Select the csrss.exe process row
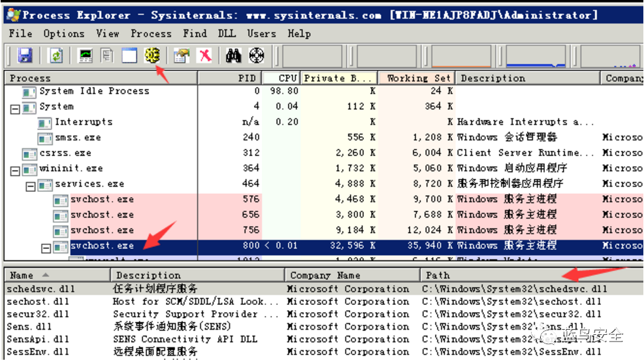Screen dimensions: 644x363 [65, 153]
